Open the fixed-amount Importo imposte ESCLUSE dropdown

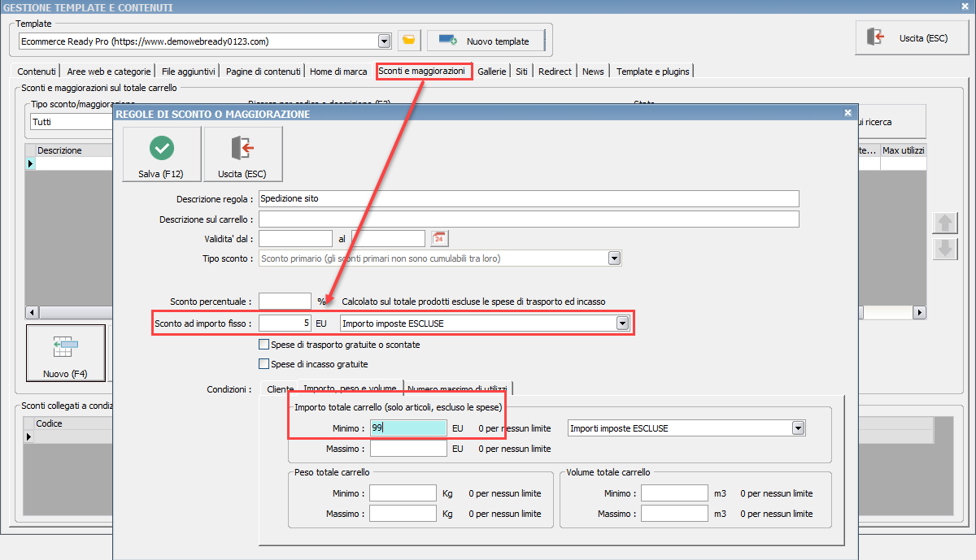tap(623, 323)
